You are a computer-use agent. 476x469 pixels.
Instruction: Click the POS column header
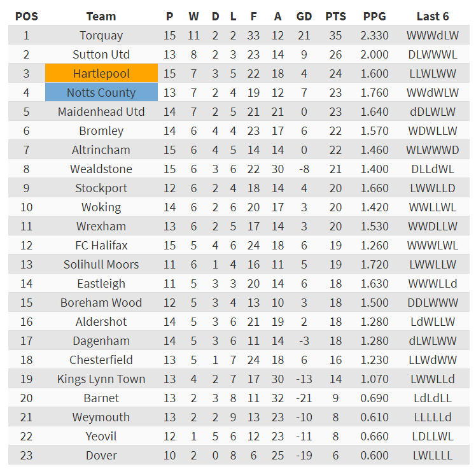click(x=26, y=17)
